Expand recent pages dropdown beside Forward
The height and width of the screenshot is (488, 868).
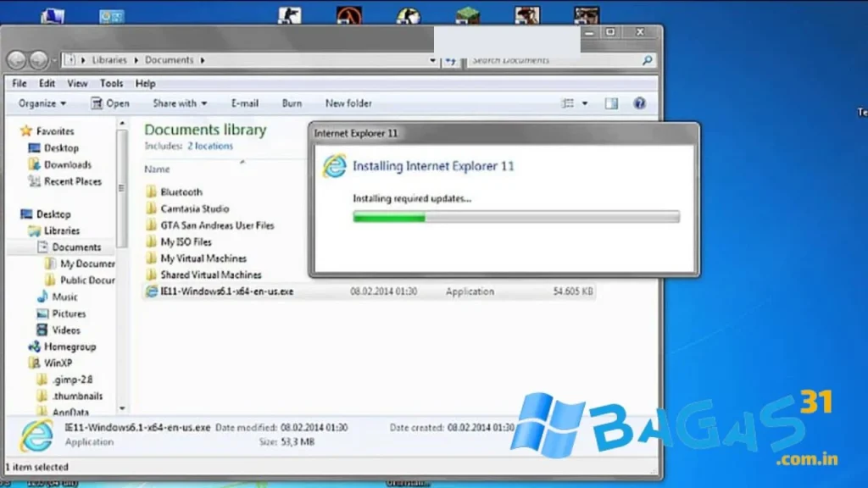point(53,60)
